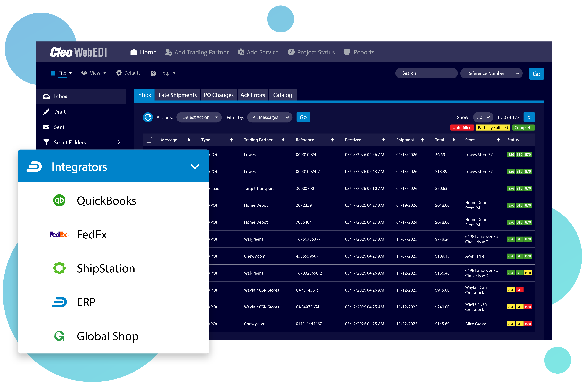The height and width of the screenshot is (386, 588).
Task: Click the Smart Folders funnel icon
Action: click(46, 142)
